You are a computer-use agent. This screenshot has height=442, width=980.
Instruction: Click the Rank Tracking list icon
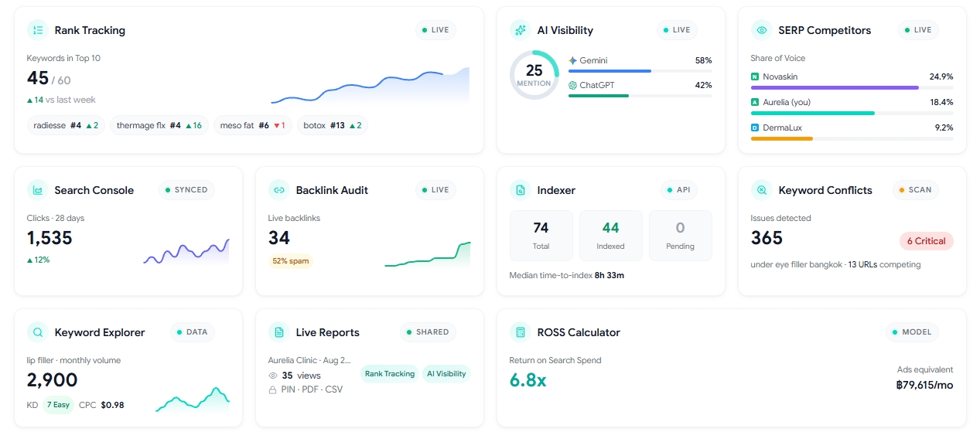coord(37,30)
